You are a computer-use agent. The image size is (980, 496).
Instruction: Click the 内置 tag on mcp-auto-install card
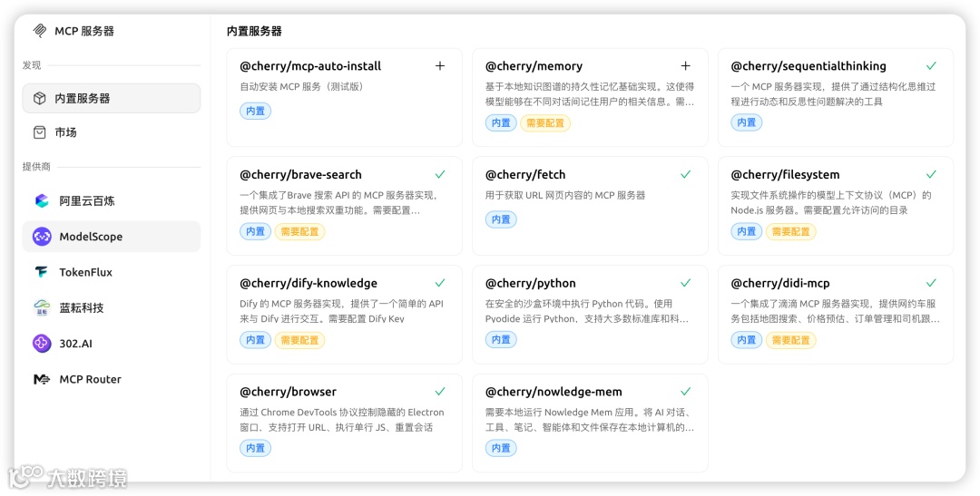[256, 112]
